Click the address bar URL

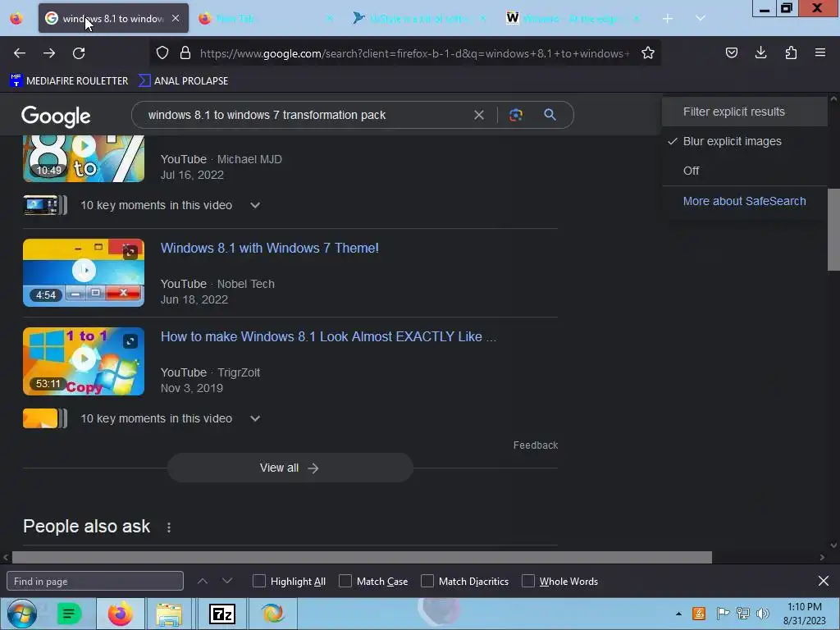(415, 53)
